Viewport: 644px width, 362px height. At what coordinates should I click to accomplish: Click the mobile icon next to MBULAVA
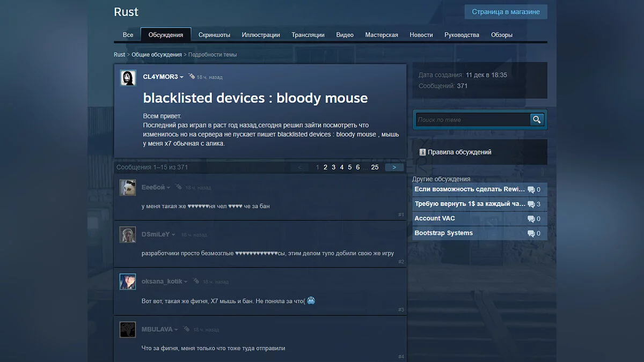[x=186, y=329]
